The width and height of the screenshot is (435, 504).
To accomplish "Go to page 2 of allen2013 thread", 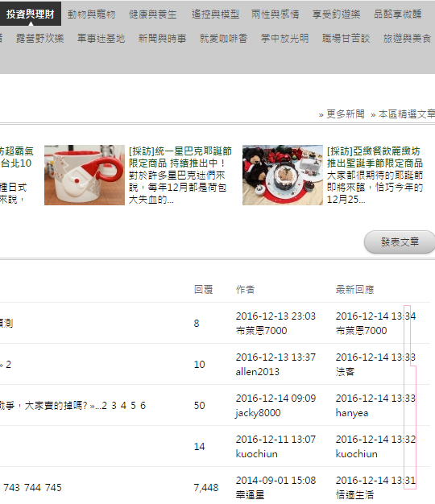I will [x=8, y=365].
